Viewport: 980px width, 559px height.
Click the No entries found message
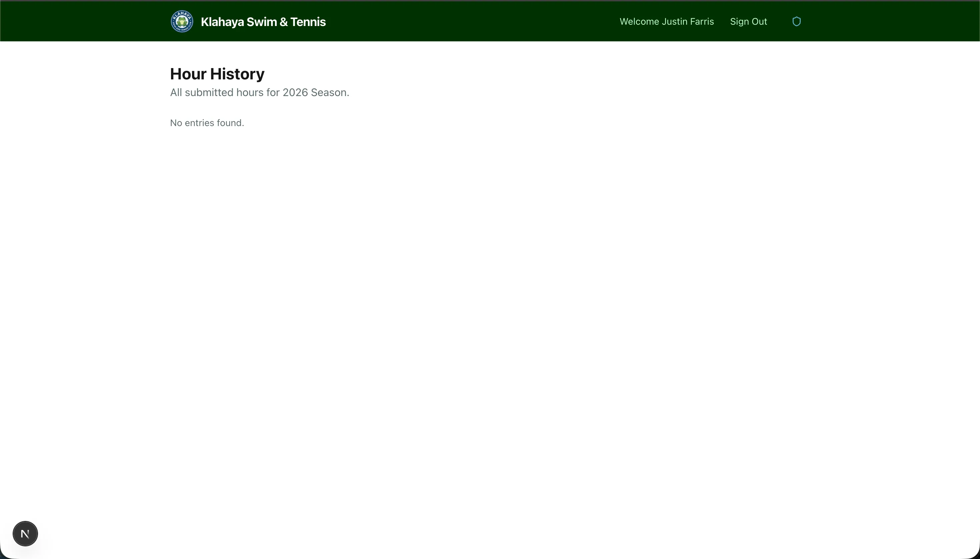pos(207,123)
